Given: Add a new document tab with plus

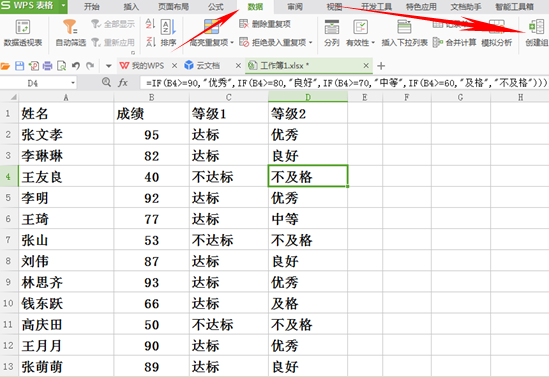Looking at the screenshot, I should click(381, 65).
